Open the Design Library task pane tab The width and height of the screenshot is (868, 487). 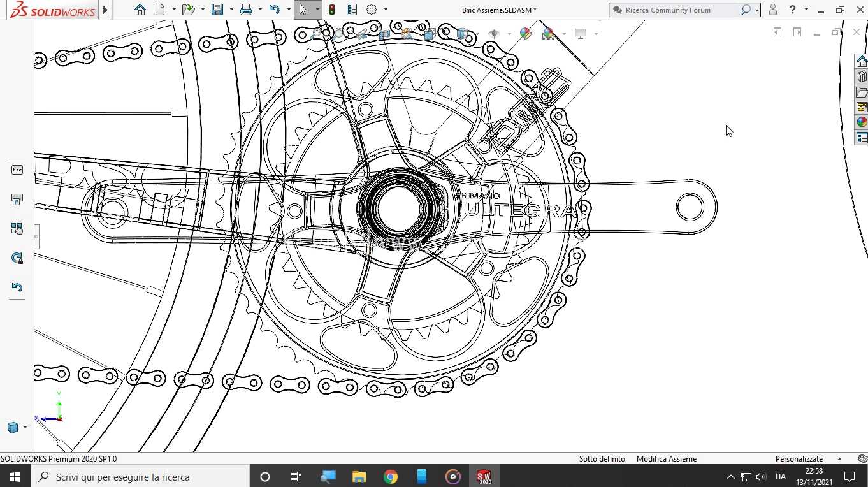pos(862,76)
